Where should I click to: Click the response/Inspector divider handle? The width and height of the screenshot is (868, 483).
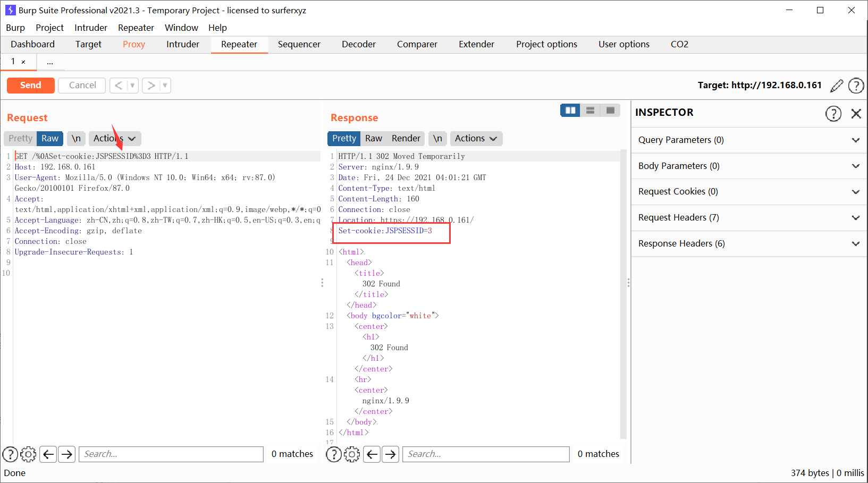(x=628, y=283)
